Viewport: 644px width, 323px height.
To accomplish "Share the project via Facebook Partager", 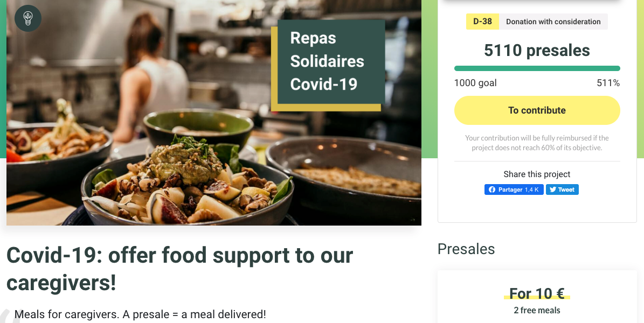I will click(x=514, y=189).
